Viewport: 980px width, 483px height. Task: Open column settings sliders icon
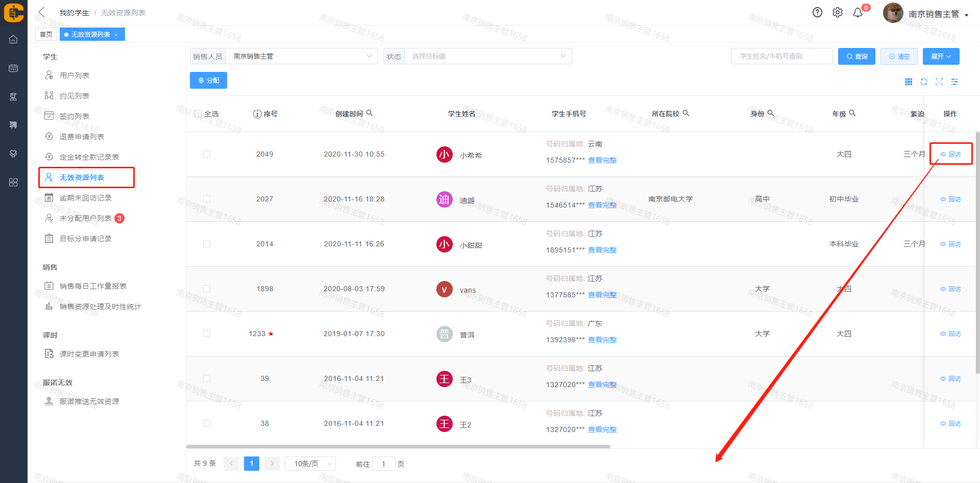point(954,82)
